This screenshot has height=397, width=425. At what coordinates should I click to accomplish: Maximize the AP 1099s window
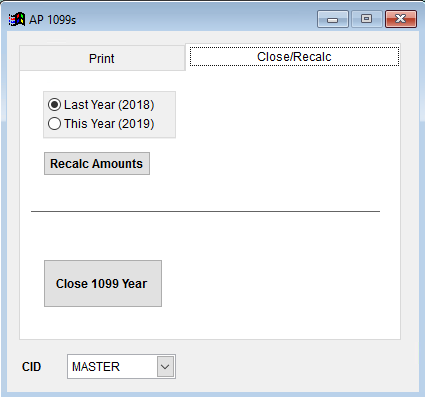pos(367,19)
